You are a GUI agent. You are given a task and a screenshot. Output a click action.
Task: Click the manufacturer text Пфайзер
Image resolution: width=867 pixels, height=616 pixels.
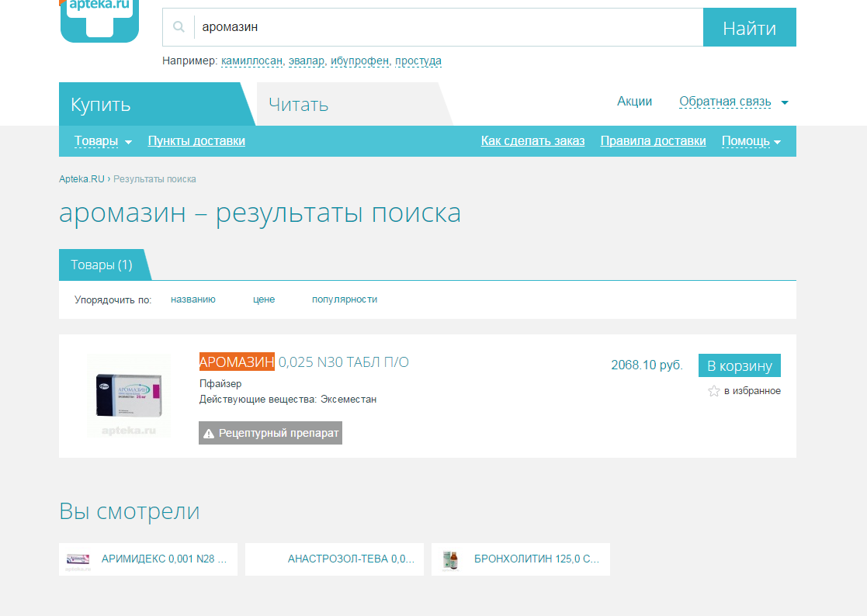tap(220, 383)
